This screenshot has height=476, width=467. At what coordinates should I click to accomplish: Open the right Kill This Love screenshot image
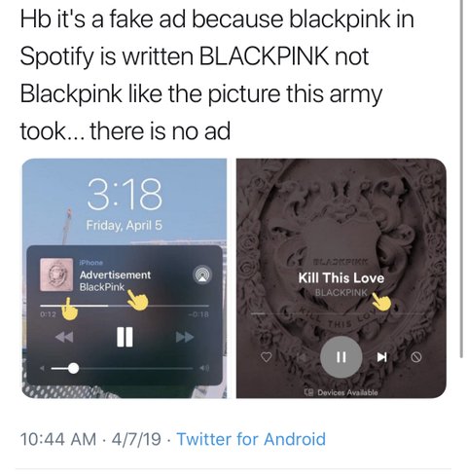[341, 278]
